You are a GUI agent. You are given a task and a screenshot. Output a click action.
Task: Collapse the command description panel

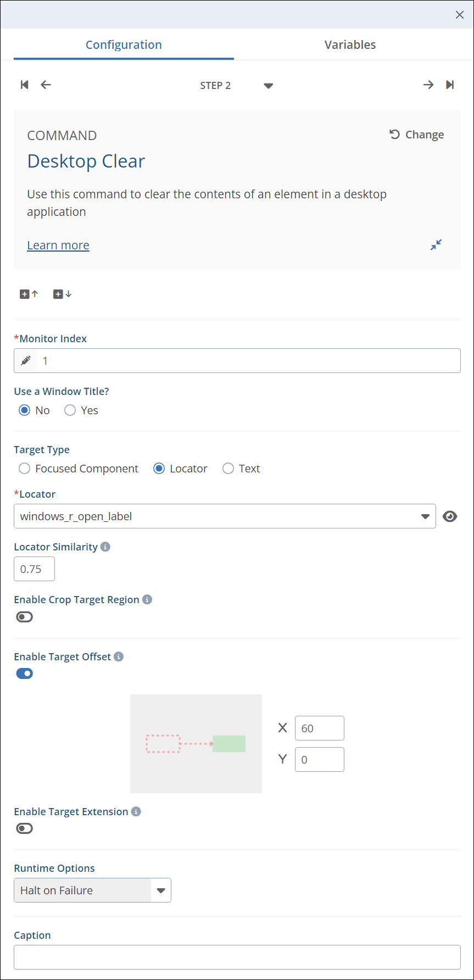(x=436, y=245)
